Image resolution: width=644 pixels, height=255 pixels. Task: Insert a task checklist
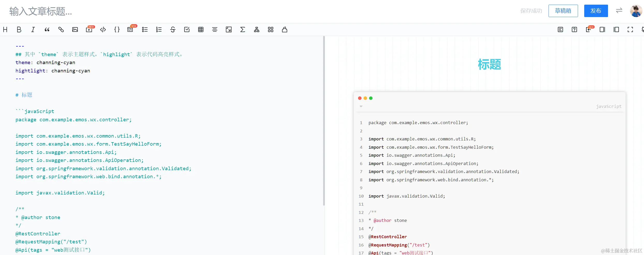pos(187,29)
